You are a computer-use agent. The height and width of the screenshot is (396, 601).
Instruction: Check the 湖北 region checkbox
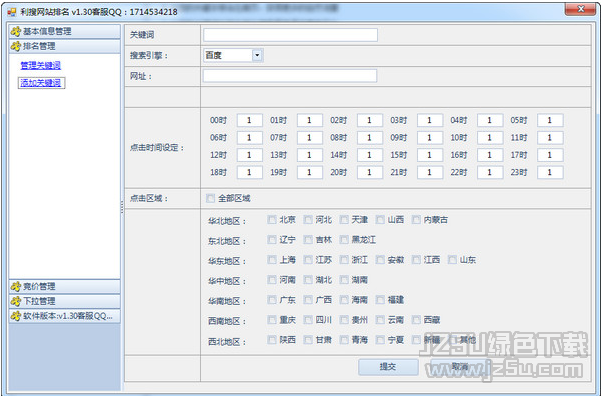pyautogui.click(x=307, y=280)
